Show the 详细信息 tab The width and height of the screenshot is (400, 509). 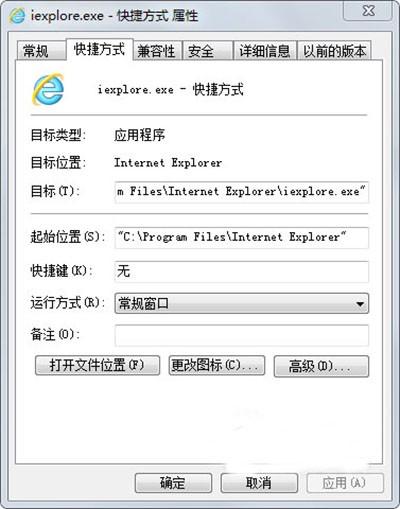click(265, 51)
